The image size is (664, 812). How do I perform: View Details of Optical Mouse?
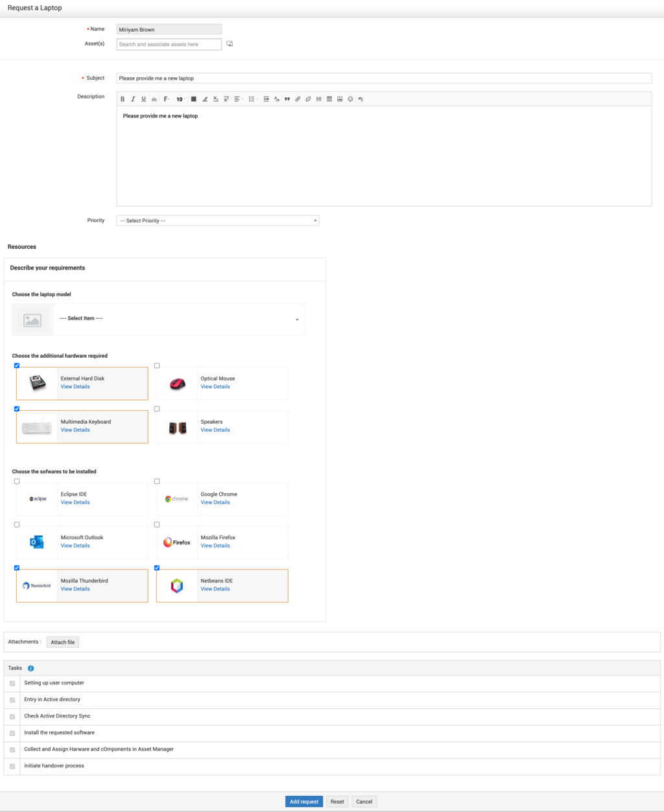[x=215, y=387]
